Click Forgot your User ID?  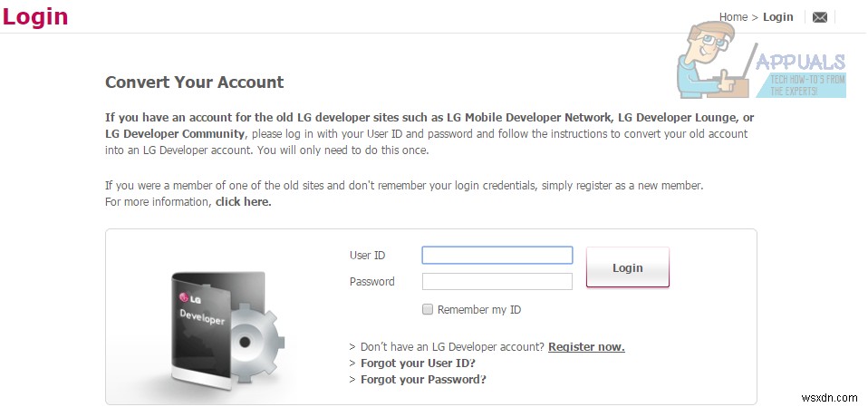click(418, 363)
